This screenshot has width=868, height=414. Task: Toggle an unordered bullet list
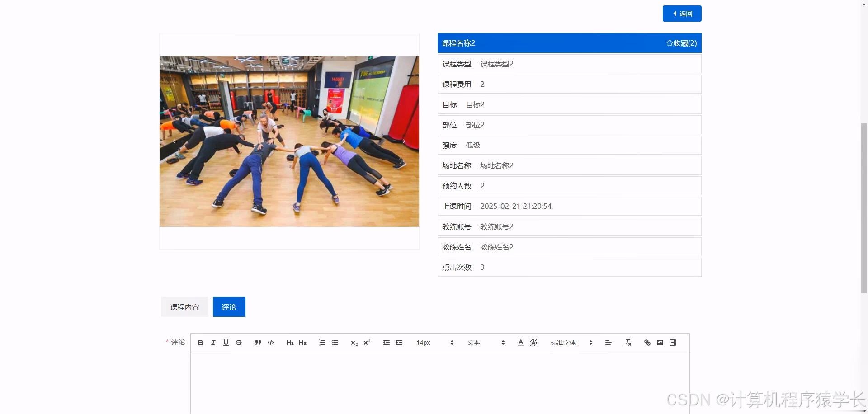[335, 343]
